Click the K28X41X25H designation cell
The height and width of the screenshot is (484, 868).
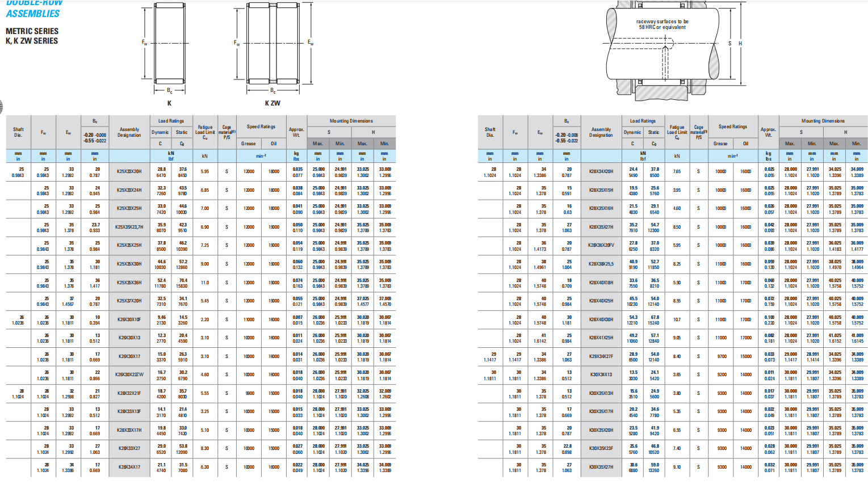[x=601, y=338]
